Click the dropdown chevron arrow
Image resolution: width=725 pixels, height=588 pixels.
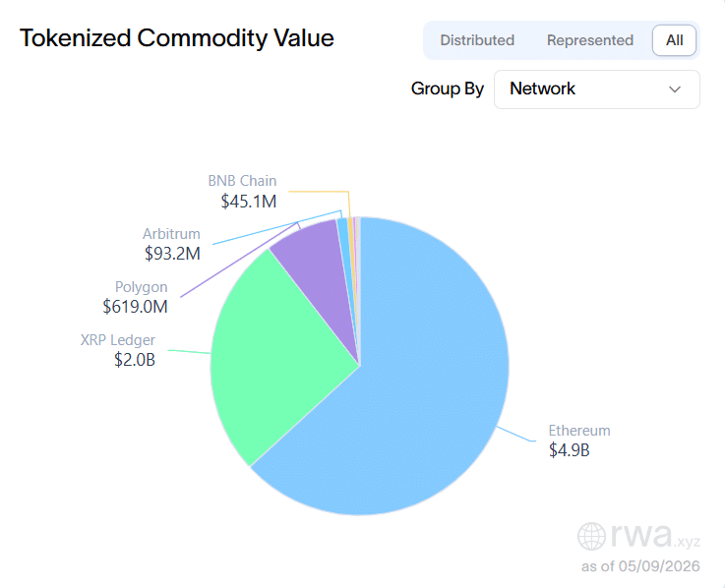click(x=675, y=89)
